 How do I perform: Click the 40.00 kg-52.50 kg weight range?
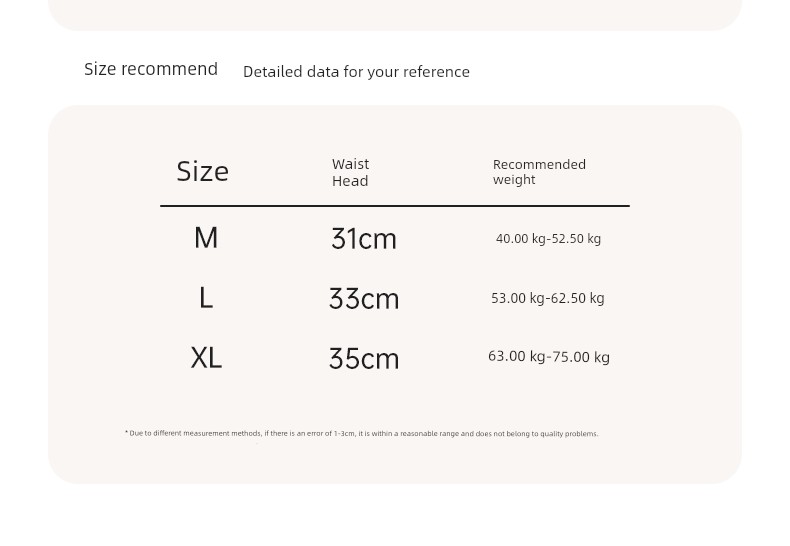(548, 239)
